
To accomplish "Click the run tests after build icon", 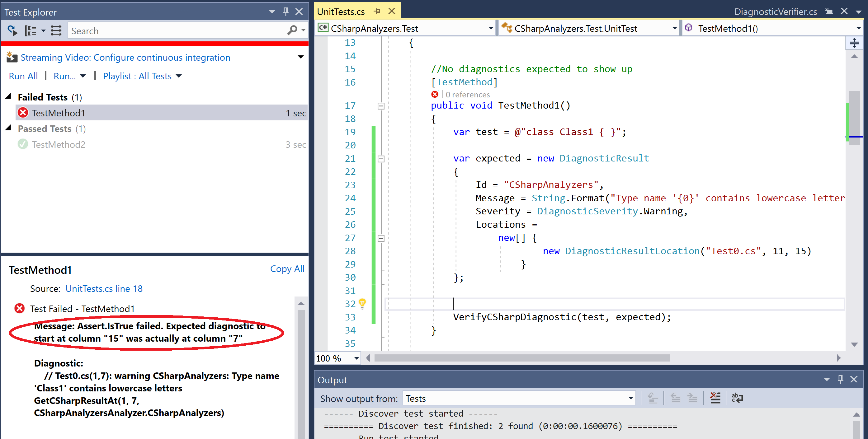I will 12,30.
